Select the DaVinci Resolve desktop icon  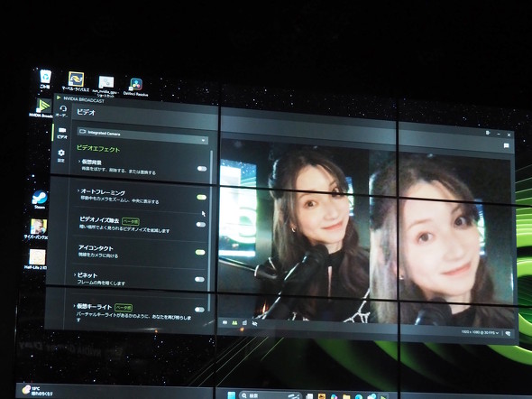click(136, 87)
